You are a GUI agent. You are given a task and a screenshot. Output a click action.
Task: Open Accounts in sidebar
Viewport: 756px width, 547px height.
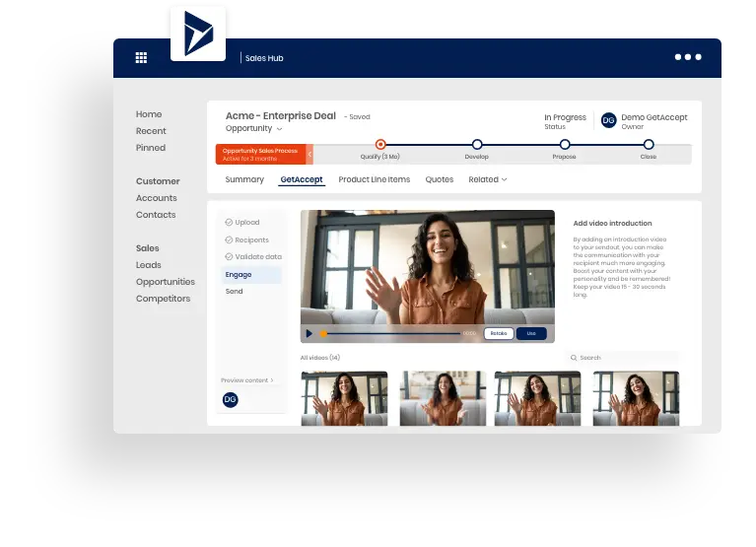tap(156, 198)
